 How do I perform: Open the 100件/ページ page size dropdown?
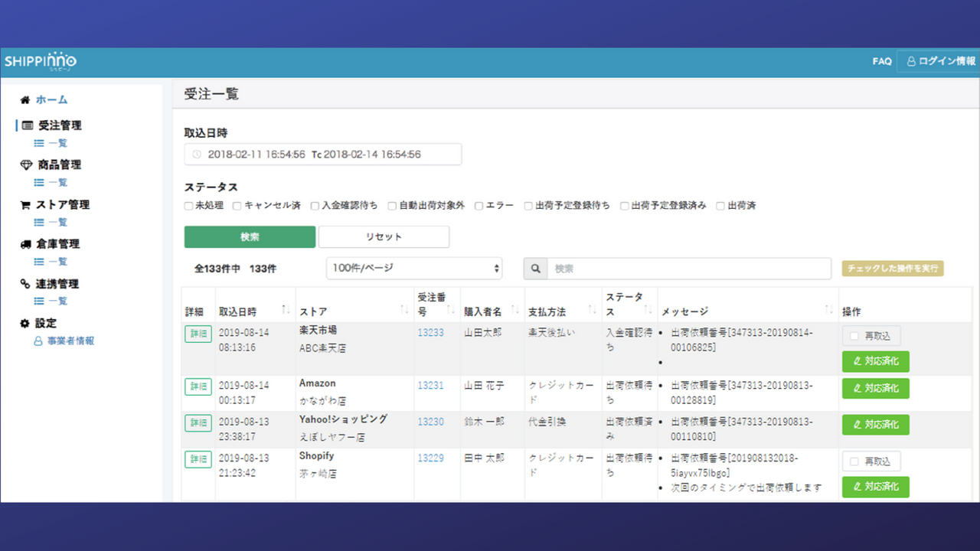(414, 269)
